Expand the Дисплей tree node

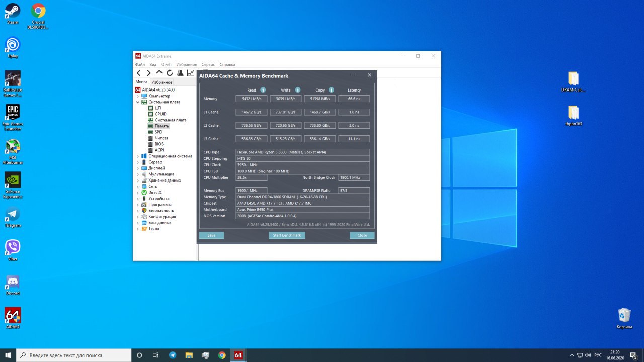click(x=138, y=168)
